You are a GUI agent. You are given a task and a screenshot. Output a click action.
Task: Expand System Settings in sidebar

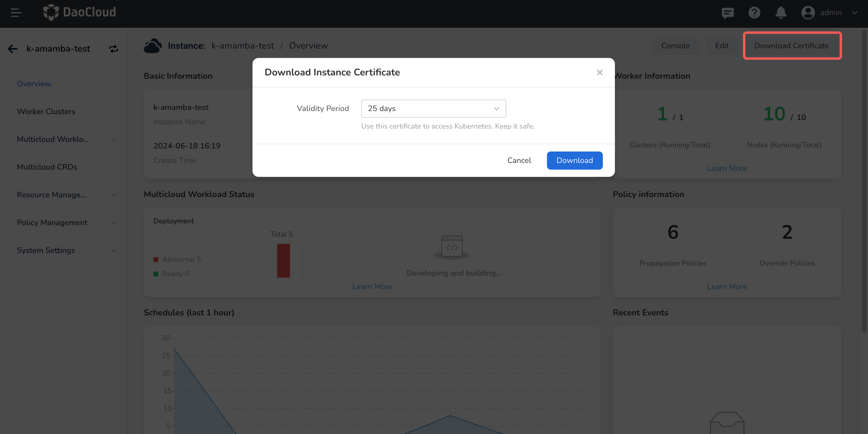[x=114, y=251]
